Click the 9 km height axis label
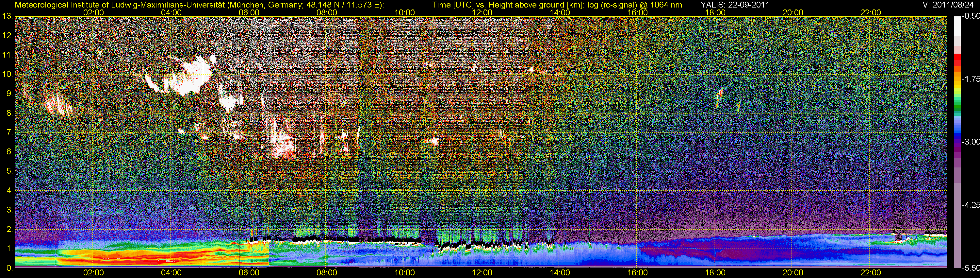This screenshot has width=980, height=278. pyautogui.click(x=9, y=94)
